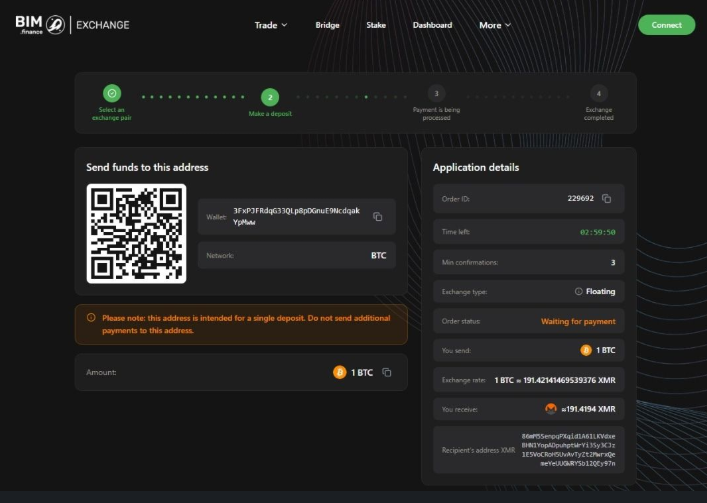This screenshot has height=503, width=707.
Task: Click the Application details heading
Action: click(476, 167)
